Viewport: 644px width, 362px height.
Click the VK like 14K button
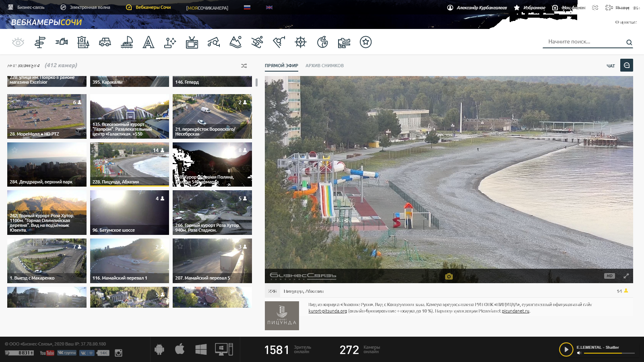pyautogui.click(x=94, y=353)
